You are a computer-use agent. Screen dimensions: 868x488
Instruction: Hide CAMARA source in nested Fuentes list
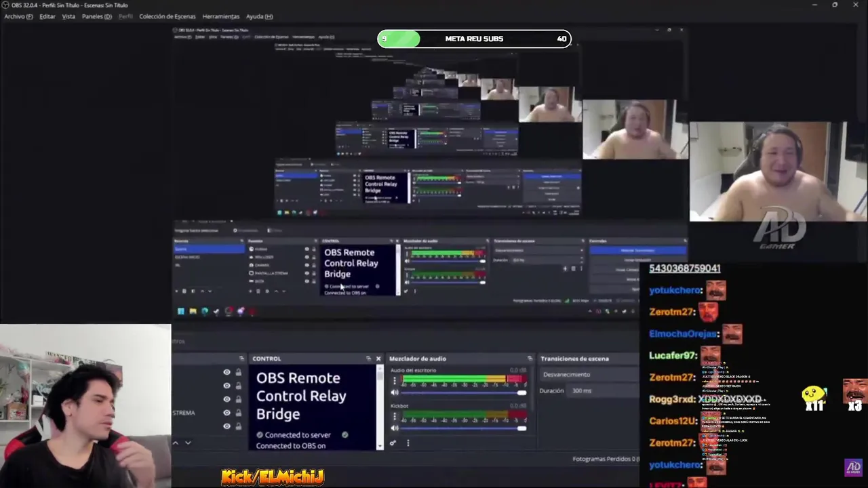point(307,265)
